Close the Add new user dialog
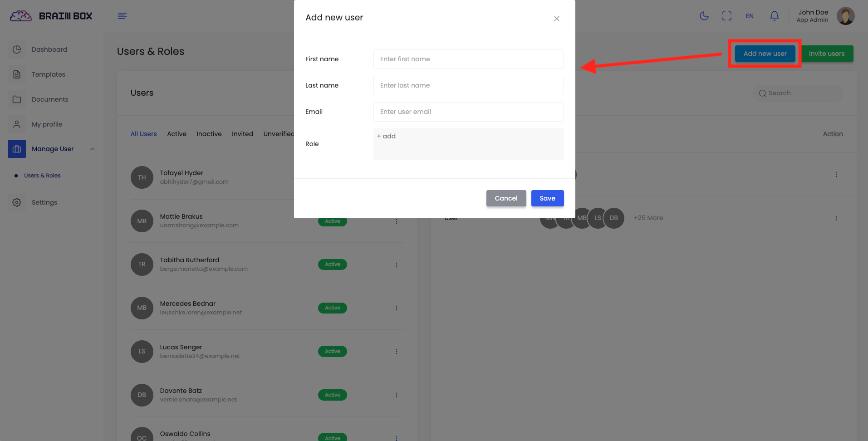Image resolution: width=868 pixels, height=441 pixels. coord(556,19)
